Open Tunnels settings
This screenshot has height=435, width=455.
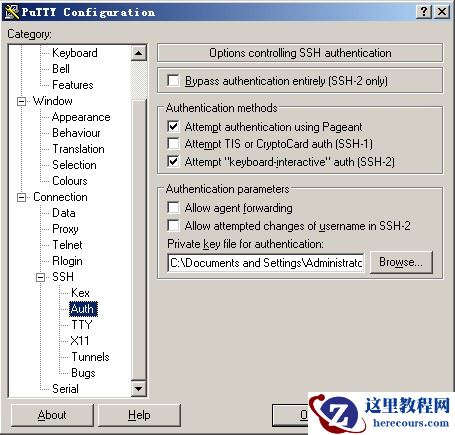click(90, 357)
